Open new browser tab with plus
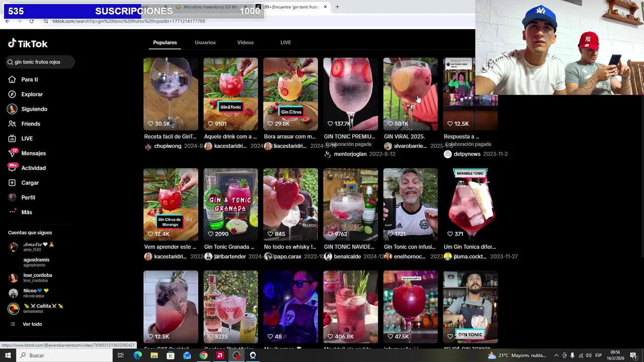This screenshot has height=362, width=644. click(337, 7)
